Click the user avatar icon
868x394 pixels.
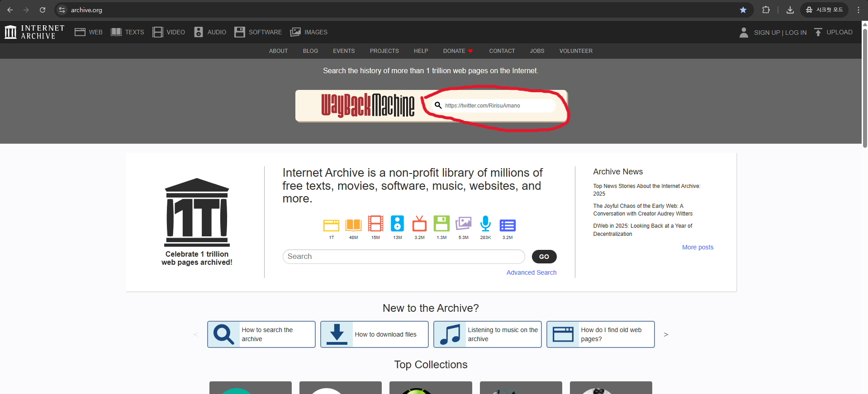tap(744, 32)
